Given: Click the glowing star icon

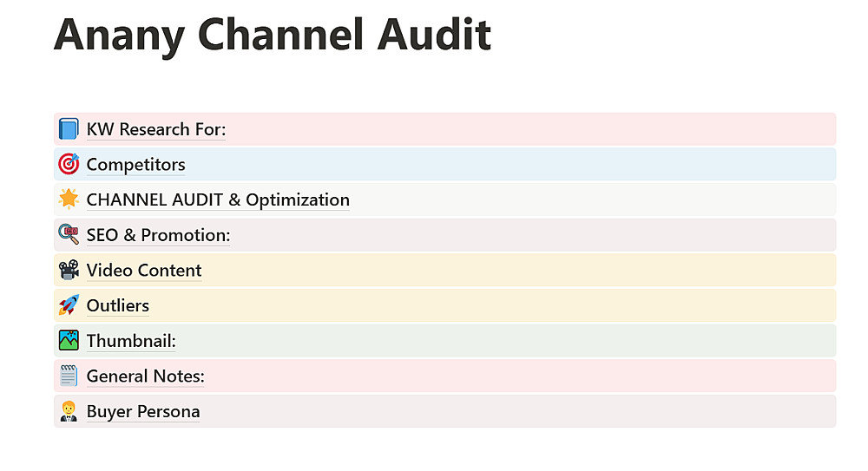Looking at the screenshot, I should coord(69,200).
